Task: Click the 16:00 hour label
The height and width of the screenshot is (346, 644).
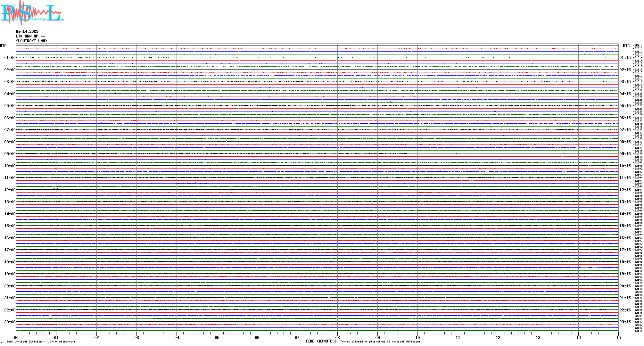Action: click(x=10, y=238)
